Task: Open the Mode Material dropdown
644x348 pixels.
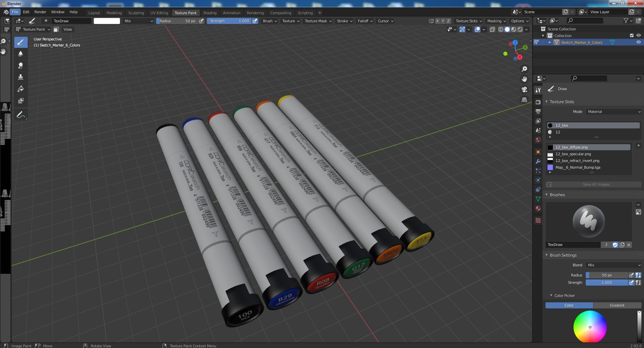Action: pyautogui.click(x=614, y=112)
